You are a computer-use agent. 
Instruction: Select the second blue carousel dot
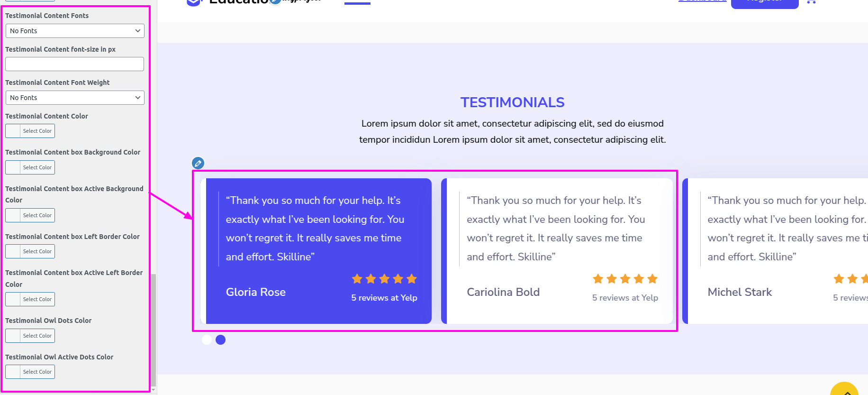(x=220, y=340)
